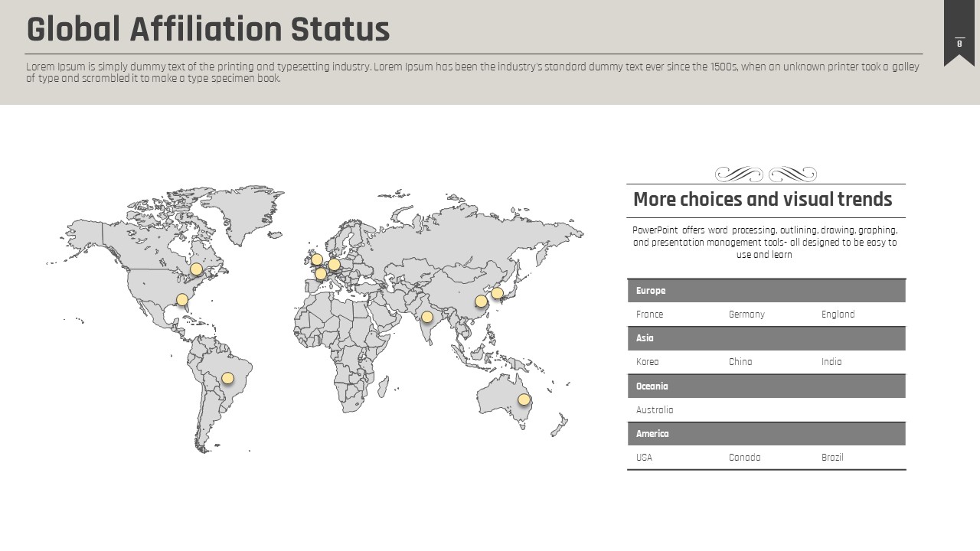The image size is (980, 551).
Task: Click the Asia table header row
Action: pos(766,338)
